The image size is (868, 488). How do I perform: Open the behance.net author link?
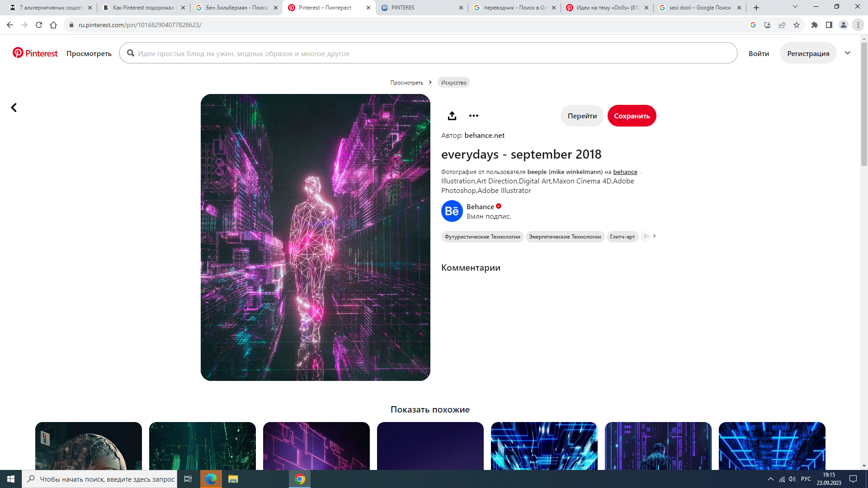point(484,135)
